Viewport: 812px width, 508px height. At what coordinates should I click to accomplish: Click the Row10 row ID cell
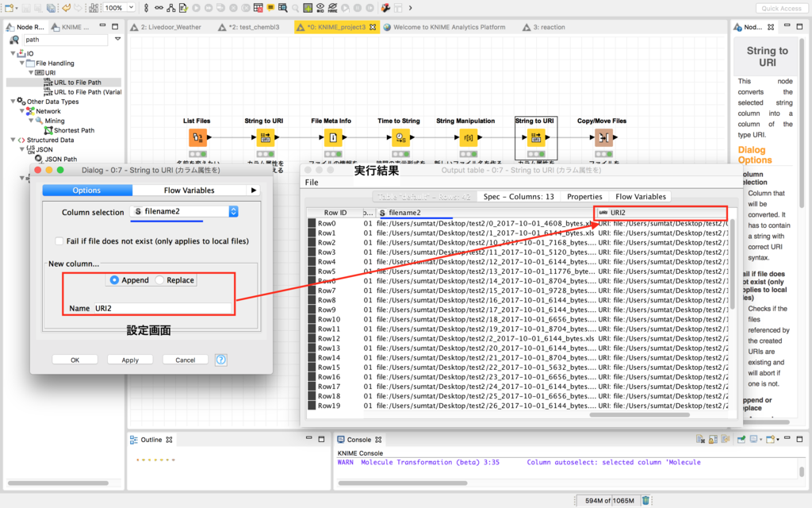click(329, 319)
